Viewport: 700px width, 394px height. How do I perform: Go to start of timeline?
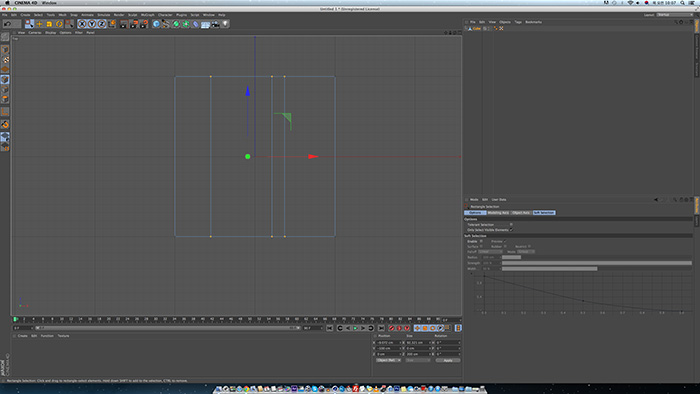pos(329,328)
